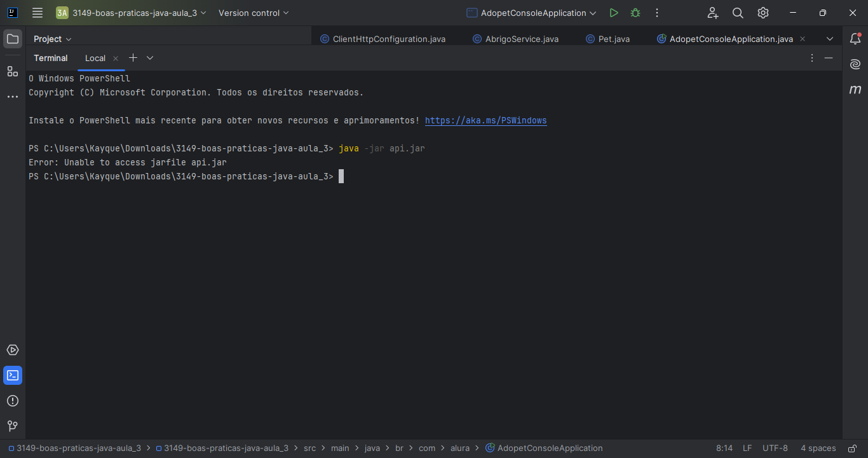Viewport: 868px width, 458px height.
Task: Change the LF line separator
Action: click(747, 448)
